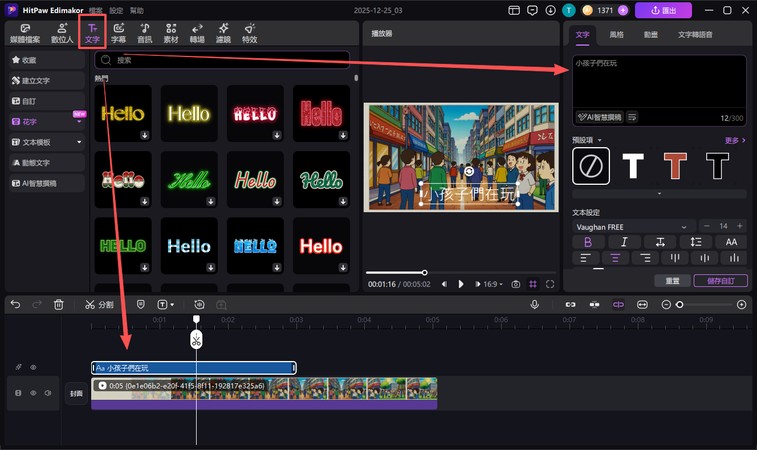Click the timeline zoom slider handle

680,305
